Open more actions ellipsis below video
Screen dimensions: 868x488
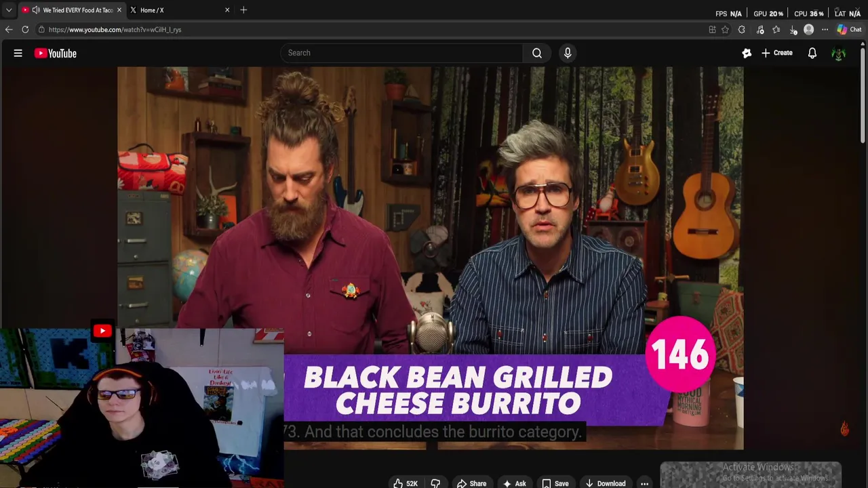pos(644,483)
